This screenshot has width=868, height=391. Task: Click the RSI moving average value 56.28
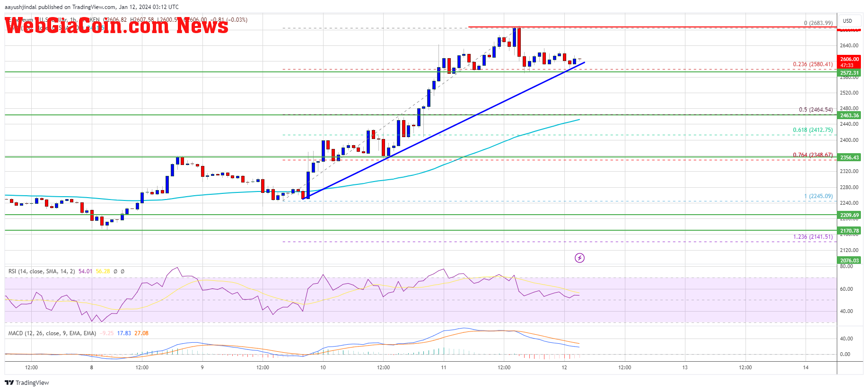coord(103,271)
